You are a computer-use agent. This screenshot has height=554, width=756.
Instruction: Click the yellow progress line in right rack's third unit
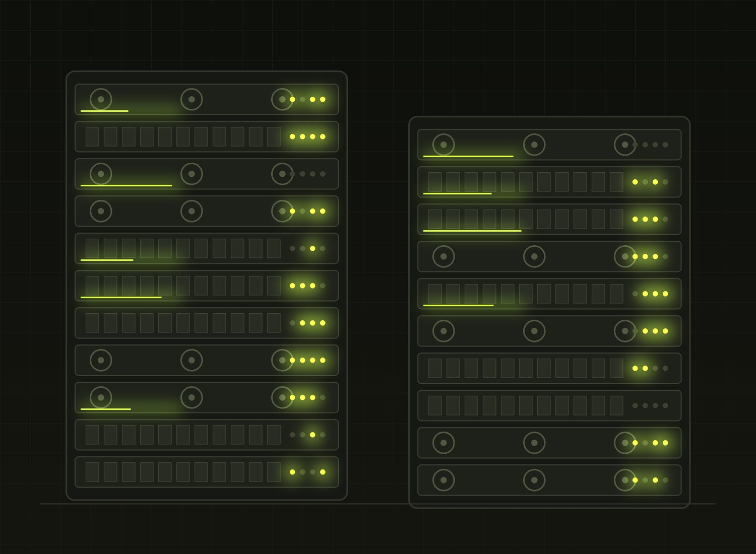pos(472,231)
